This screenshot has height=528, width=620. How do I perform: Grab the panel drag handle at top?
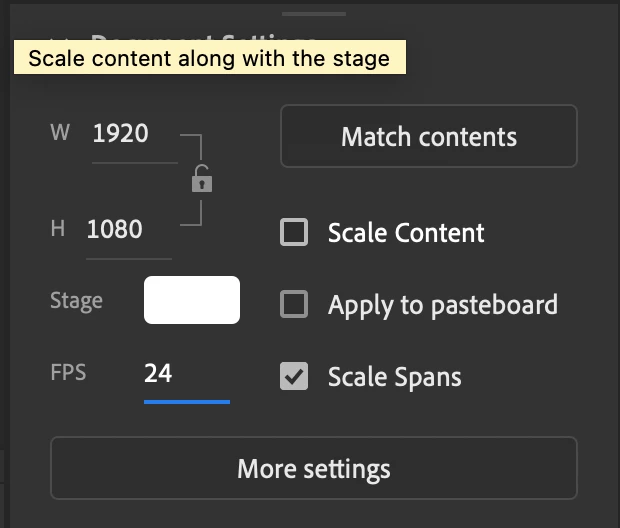[314, 14]
